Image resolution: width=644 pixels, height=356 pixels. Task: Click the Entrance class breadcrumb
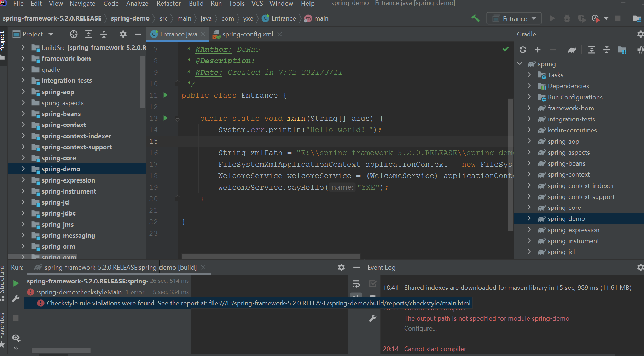[279, 18]
